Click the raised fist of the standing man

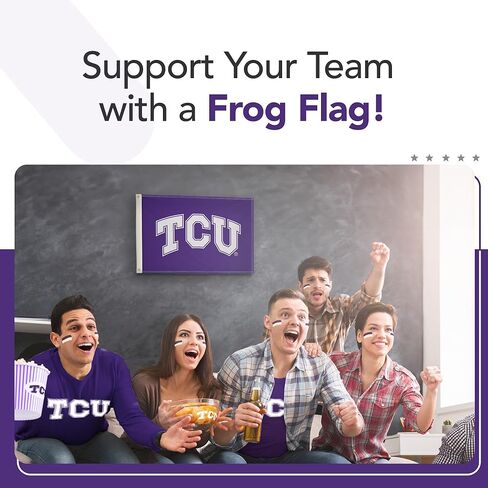[x=380, y=252]
